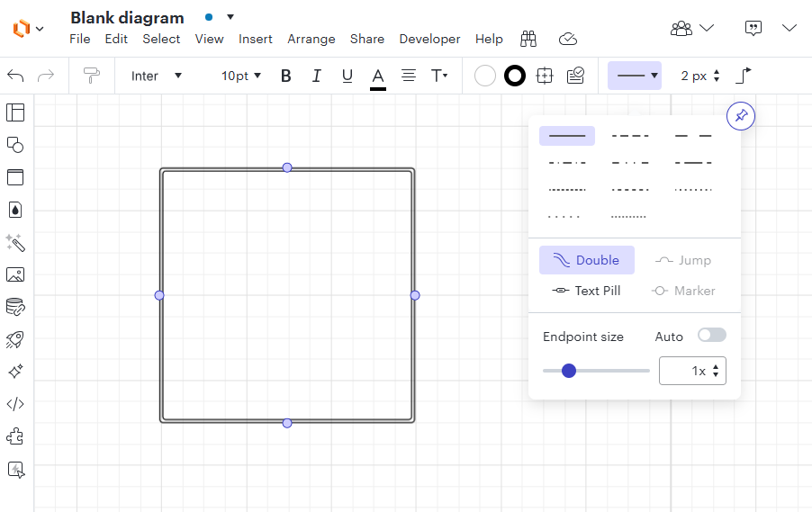The image size is (812, 512).
Task: Open the shapes library icon
Action: [x=15, y=145]
